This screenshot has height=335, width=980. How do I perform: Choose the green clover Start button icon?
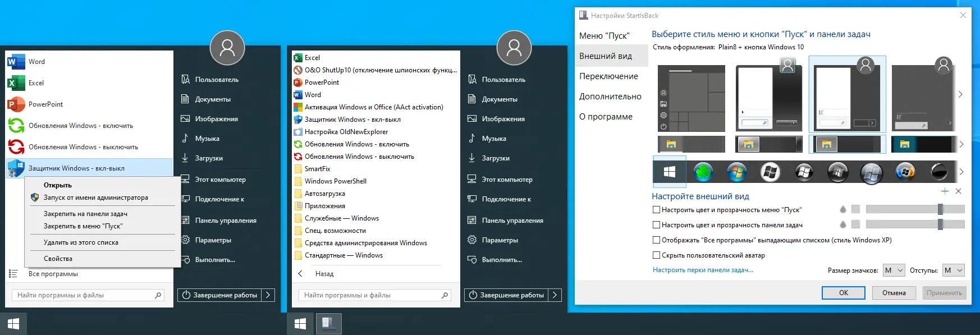pos(703,172)
